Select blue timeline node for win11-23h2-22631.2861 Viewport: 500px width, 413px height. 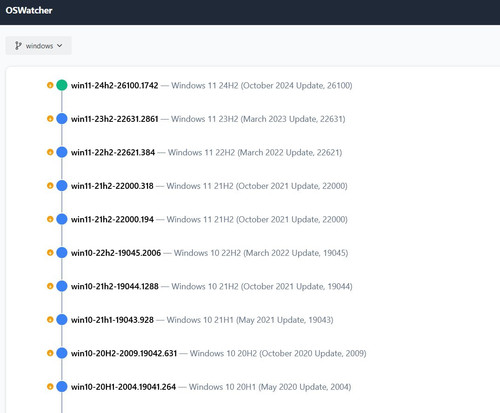[x=62, y=118]
